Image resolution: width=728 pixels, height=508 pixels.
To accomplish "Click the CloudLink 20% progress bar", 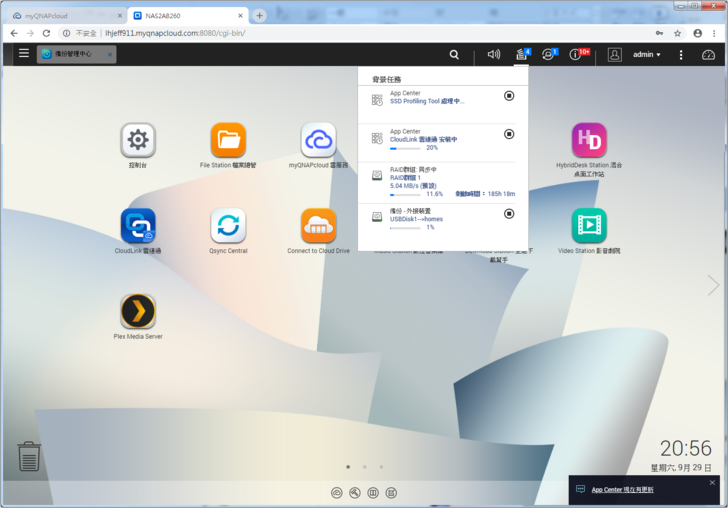I will [405, 149].
